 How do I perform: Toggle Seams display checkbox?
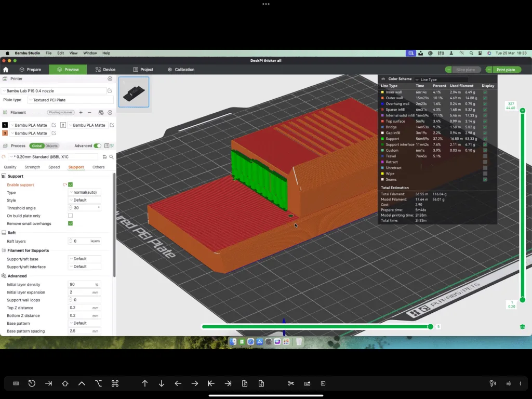[x=485, y=179]
